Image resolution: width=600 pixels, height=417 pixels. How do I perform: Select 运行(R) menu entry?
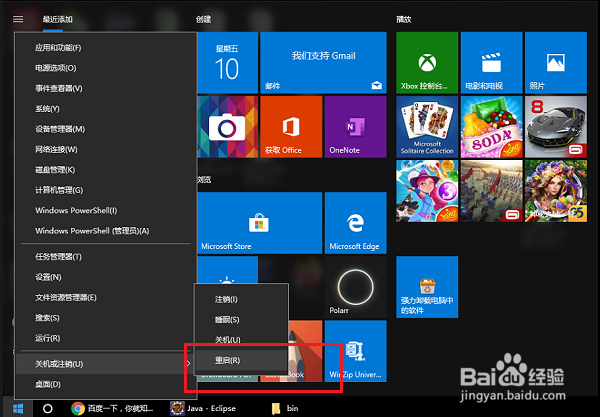[106, 338]
